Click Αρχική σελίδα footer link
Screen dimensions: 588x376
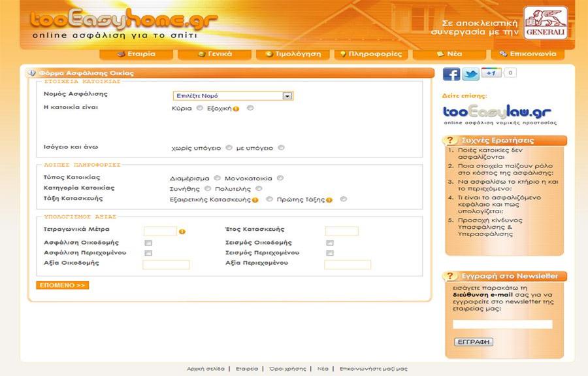coord(206,369)
